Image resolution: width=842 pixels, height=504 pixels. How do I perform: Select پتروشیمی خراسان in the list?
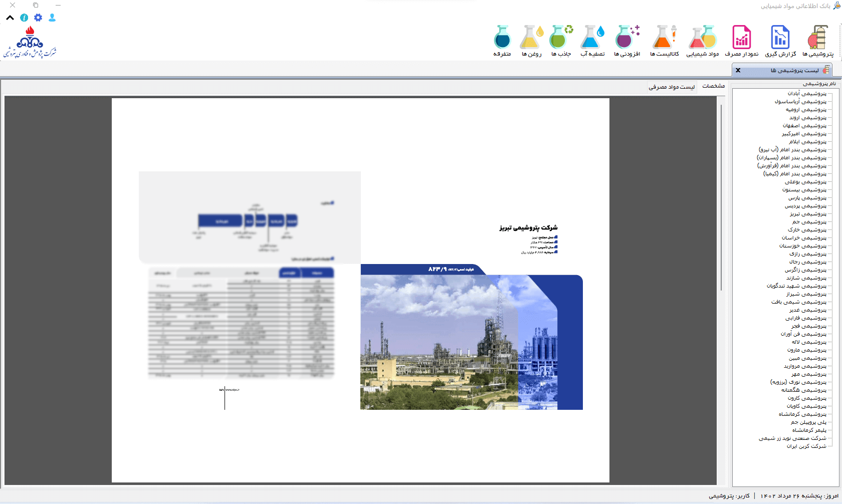[804, 238]
